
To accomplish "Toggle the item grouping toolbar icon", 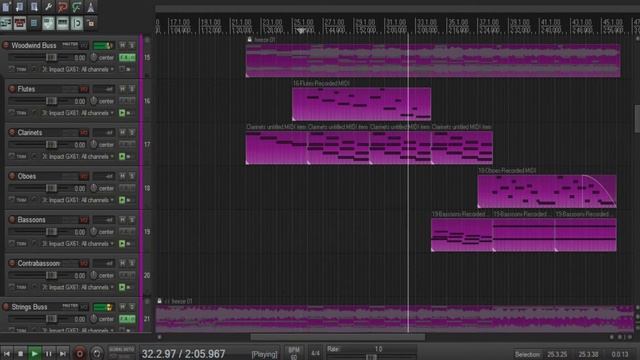I will (20, 23).
